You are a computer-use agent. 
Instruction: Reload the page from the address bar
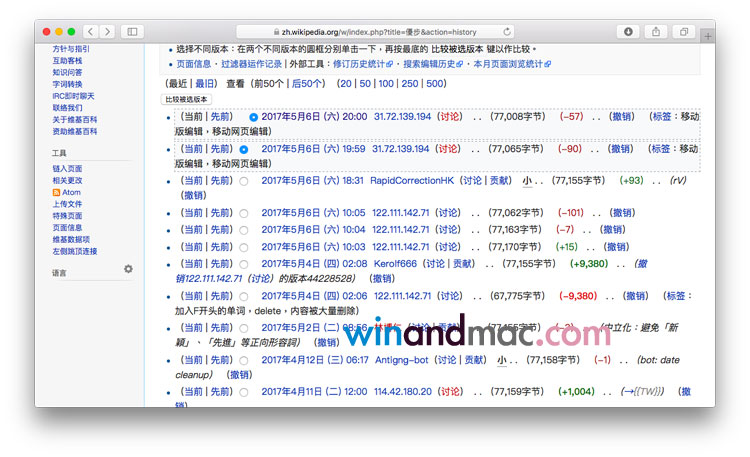(508, 32)
